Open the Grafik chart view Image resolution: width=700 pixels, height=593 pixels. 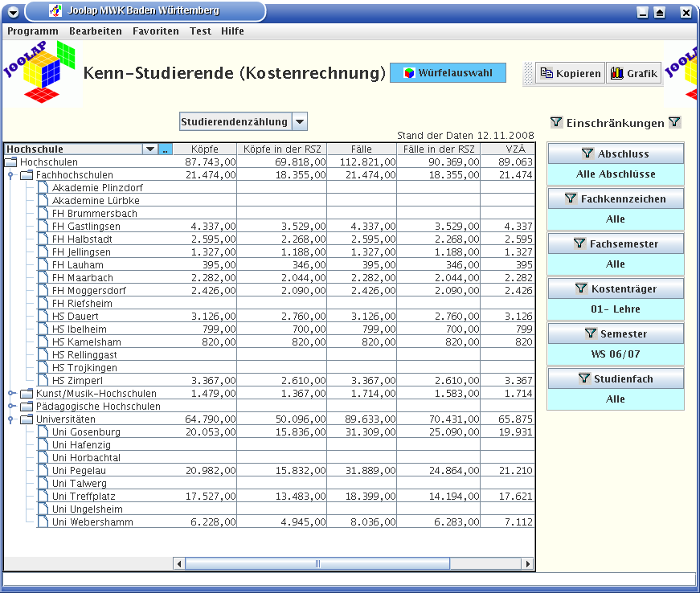tap(634, 73)
